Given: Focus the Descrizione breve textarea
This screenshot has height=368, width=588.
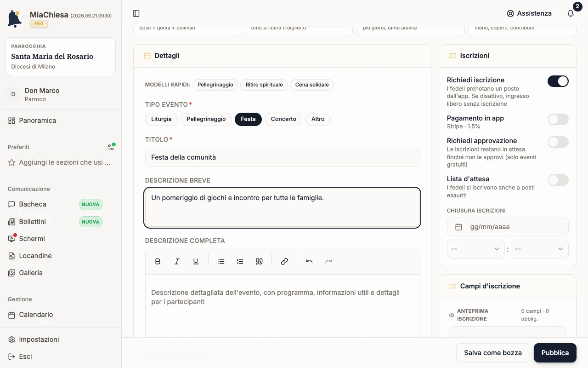Looking at the screenshot, I should [x=282, y=208].
